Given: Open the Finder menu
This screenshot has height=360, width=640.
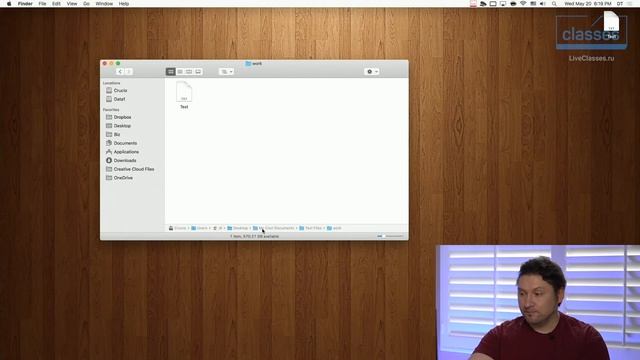Looking at the screenshot, I should pyautogui.click(x=25, y=4).
